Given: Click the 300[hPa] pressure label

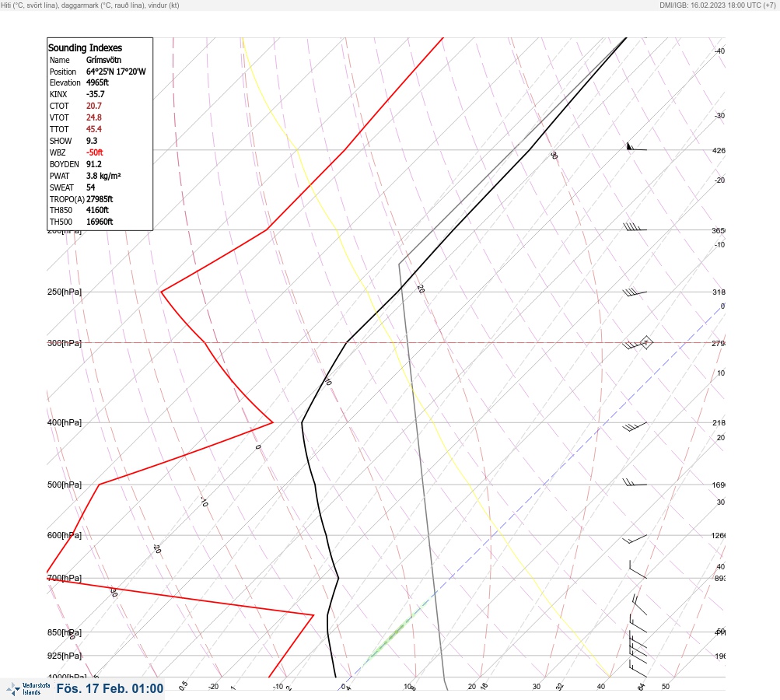Looking at the screenshot, I should (x=65, y=343).
